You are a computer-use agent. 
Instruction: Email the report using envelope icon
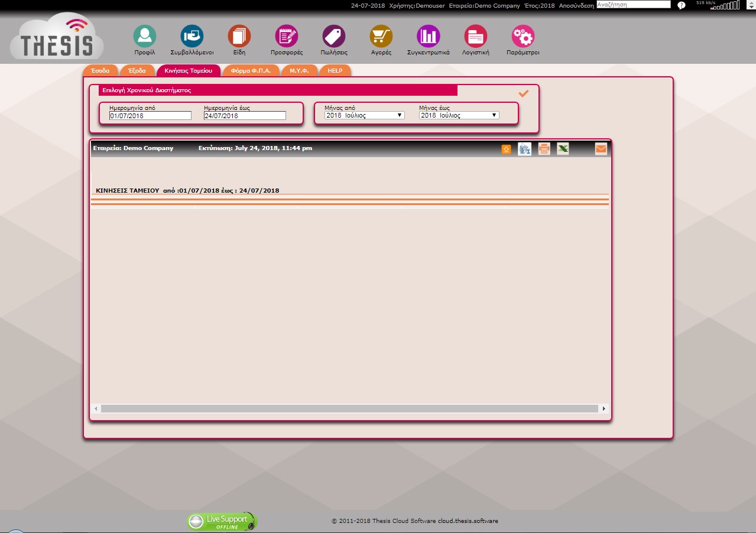601,149
